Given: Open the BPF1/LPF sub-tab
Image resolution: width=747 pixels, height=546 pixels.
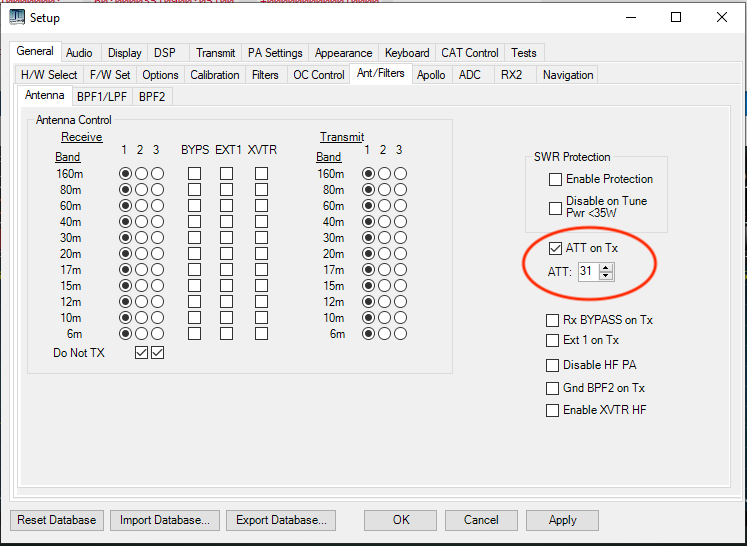Looking at the screenshot, I should (101, 96).
